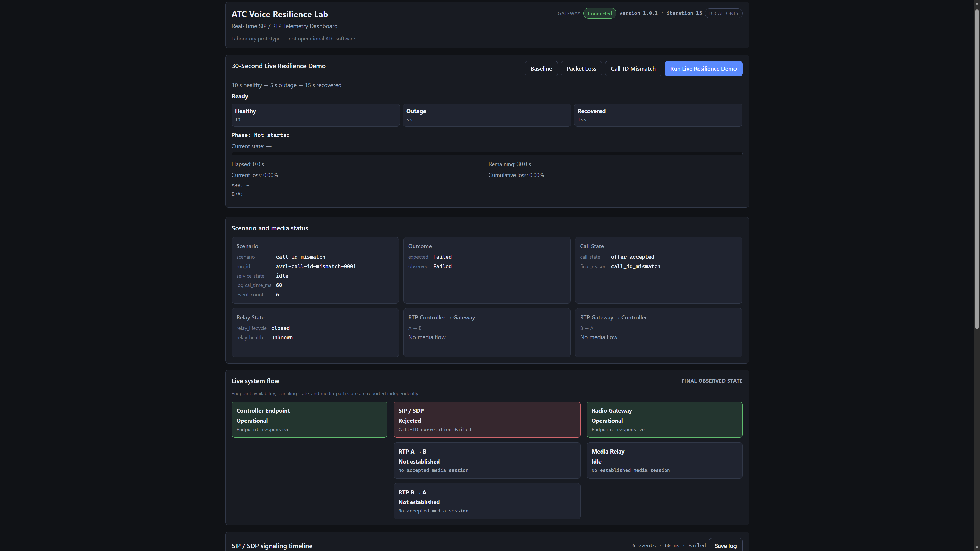
Task: Click the scenario value call-id-mismatch
Action: pyautogui.click(x=301, y=257)
